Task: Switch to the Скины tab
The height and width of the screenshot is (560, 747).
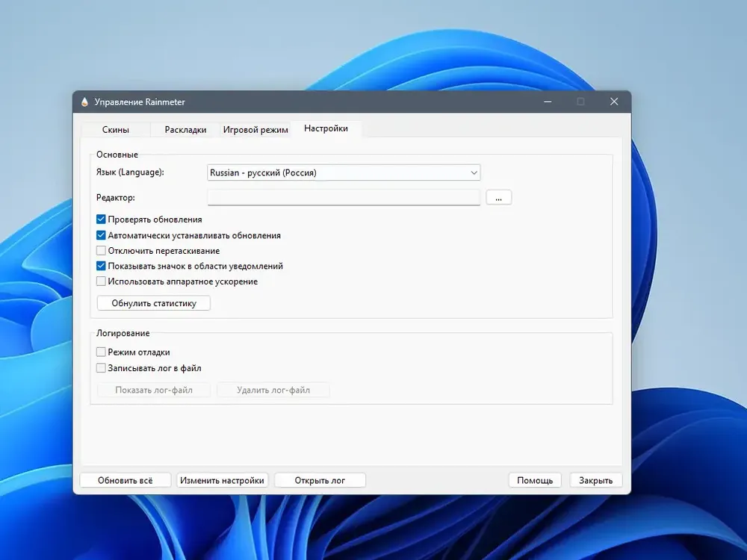Action: coord(116,129)
